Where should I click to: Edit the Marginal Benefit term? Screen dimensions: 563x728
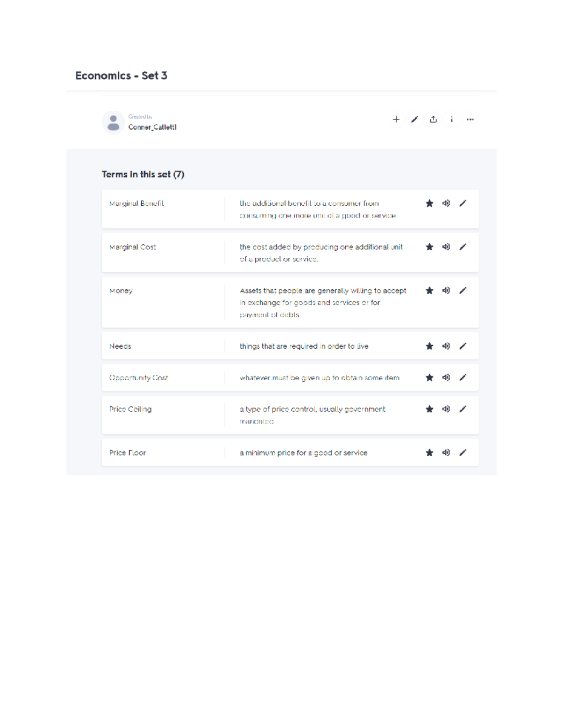point(463,203)
